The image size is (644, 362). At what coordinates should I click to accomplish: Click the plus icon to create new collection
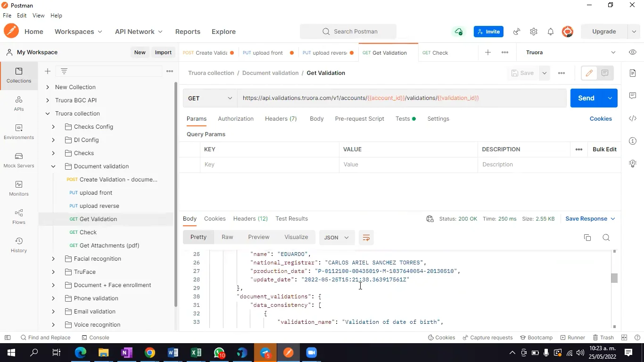click(48, 71)
